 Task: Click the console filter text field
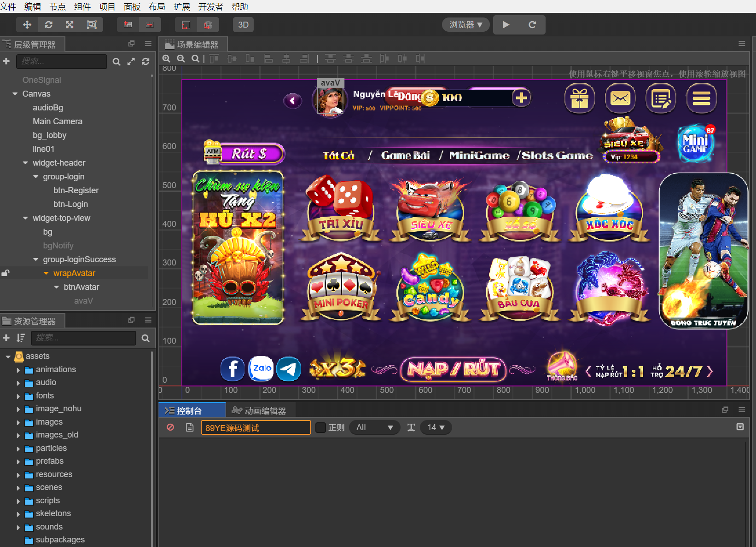pos(256,427)
